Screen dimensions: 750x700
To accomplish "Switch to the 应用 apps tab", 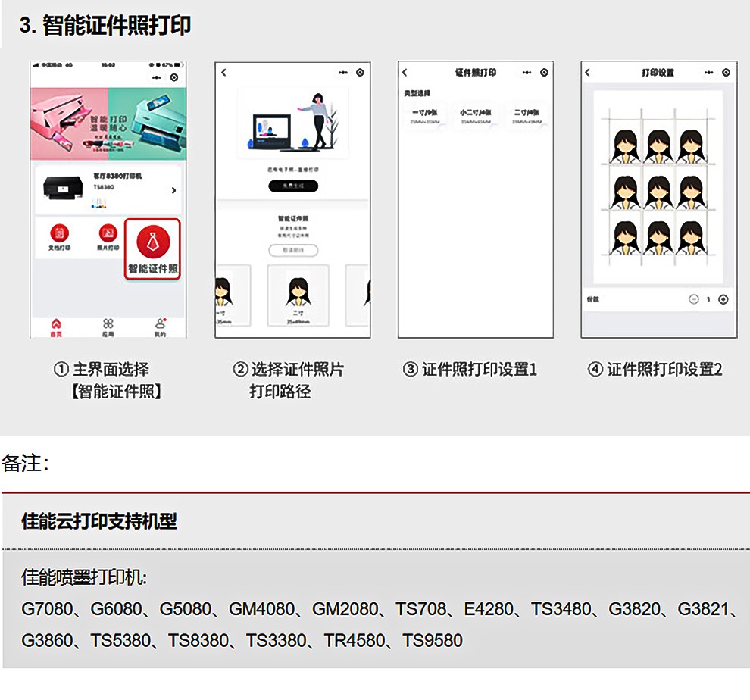I will 108,324.
